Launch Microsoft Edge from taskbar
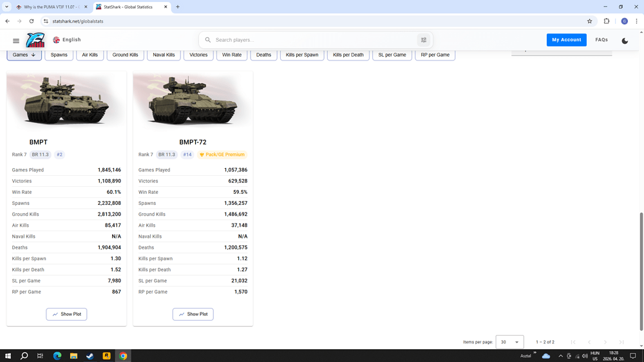The width and height of the screenshot is (644, 362). [x=57, y=356]
